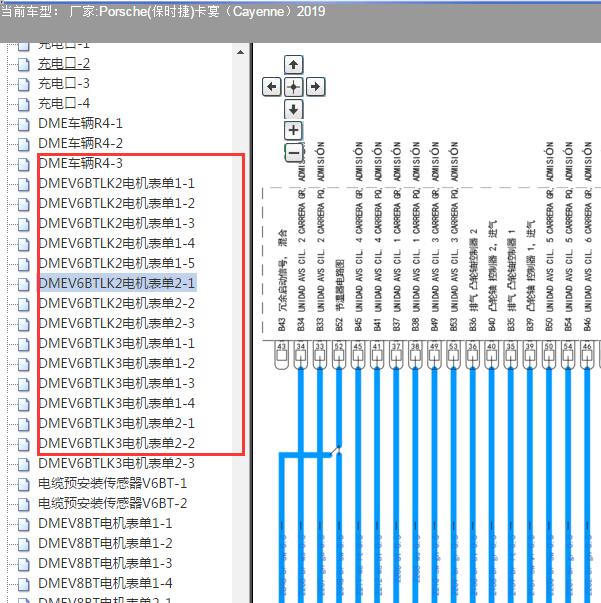Click connector pin box 43 in diagram
Viewport: 601px width, 603px height.
click(281, 346)
